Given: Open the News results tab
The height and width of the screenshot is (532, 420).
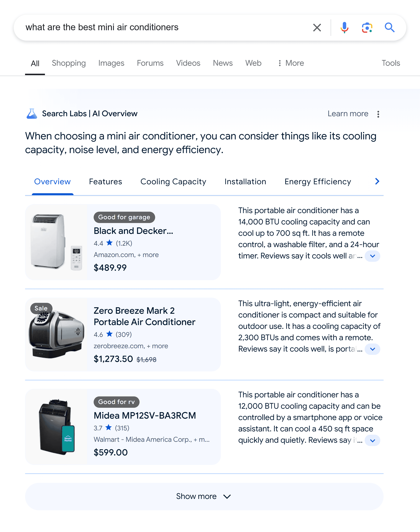Looking at the screenshot, I should coord(223,63).
